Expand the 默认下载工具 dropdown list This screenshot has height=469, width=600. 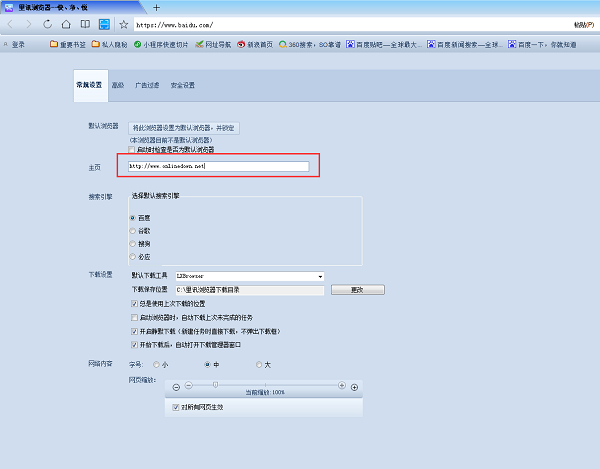pos(320,276)
